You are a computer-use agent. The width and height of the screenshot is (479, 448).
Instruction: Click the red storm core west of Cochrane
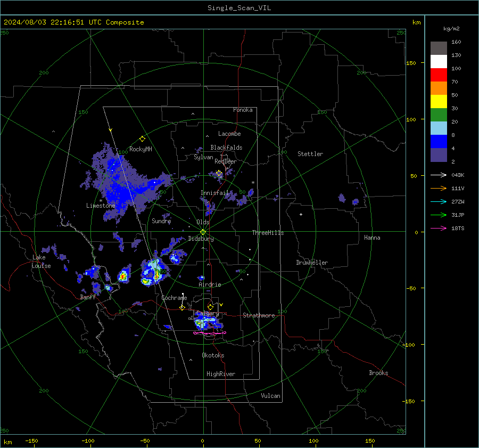123,276
